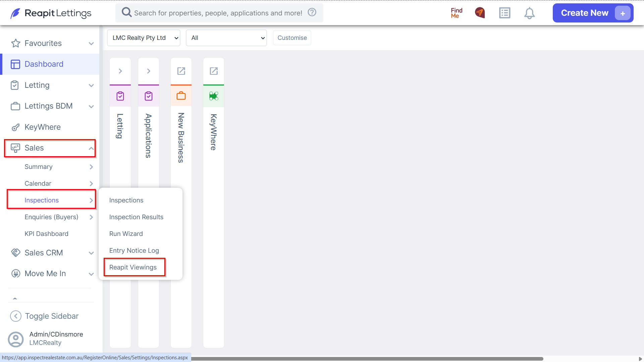Toggle the sidebar collapse
Image resolution: width=644 pixels, height=362 pixels.
pos(44,316)
